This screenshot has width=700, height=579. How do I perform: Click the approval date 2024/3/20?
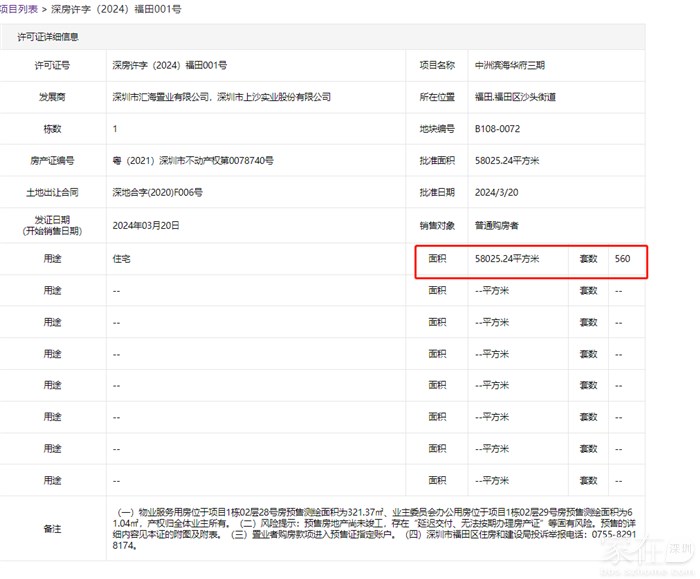(x=498, y=192)
